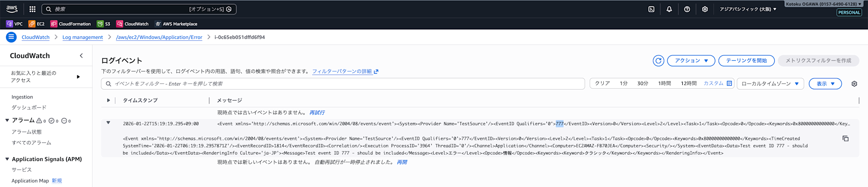The image size is (868, 187).
Task: Open the CloudFormation shortcut
Action: coord(71,24)
